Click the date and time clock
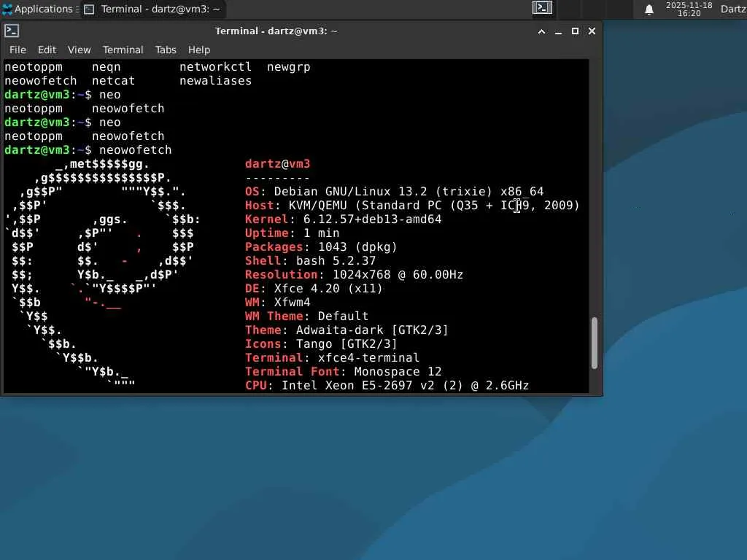747x560 pixels. point(689,9)
